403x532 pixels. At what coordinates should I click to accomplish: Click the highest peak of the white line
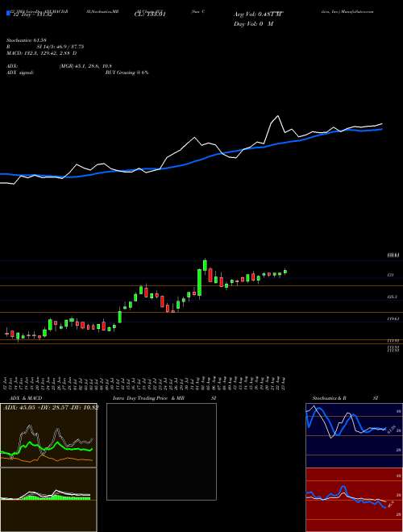(x=279, y=116)
